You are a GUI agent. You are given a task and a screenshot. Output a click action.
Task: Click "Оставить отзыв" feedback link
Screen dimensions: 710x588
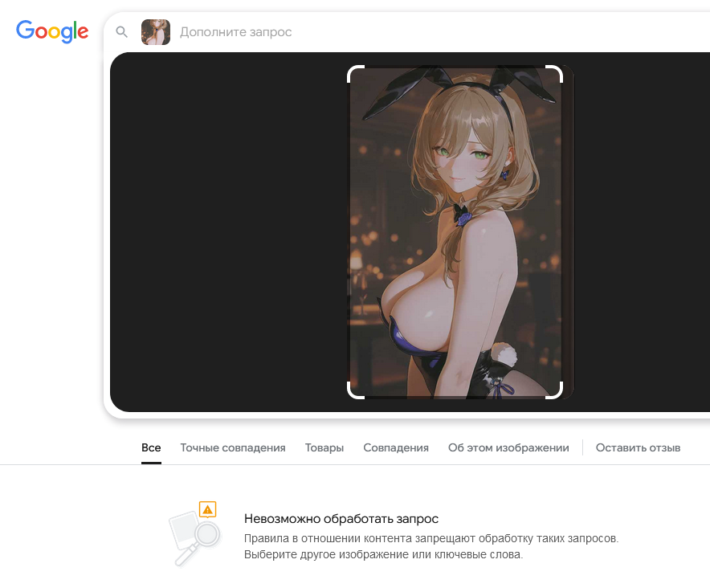(638, 447)
